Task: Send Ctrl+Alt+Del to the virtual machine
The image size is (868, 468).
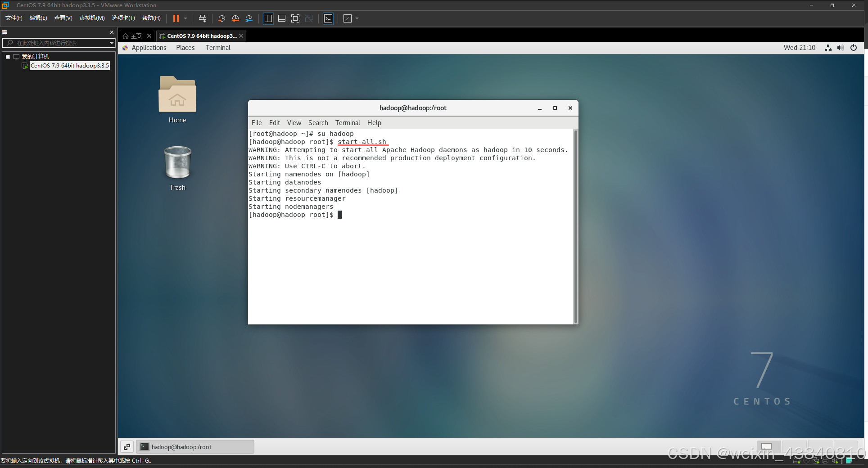Action: [x=203, y=18]
